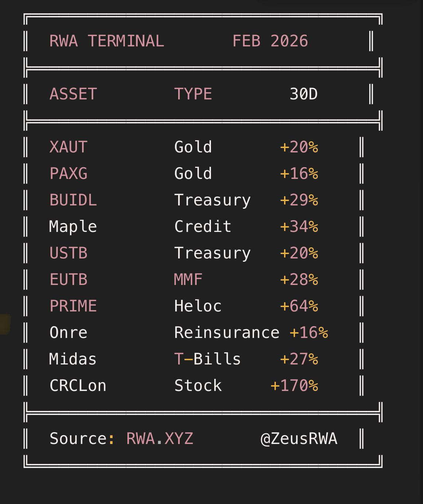Select the TYPE column header
This screenshot has width=423, height=504.
click(x=193, y=94)
